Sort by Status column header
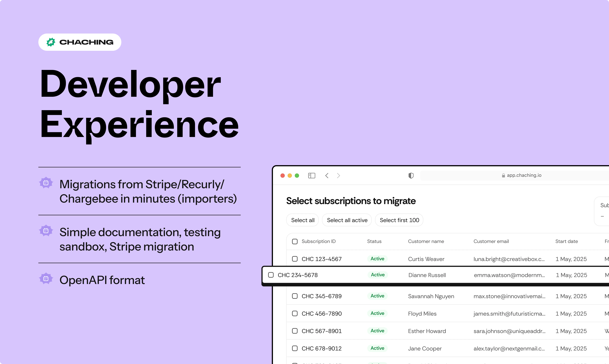 coord(374,241)
